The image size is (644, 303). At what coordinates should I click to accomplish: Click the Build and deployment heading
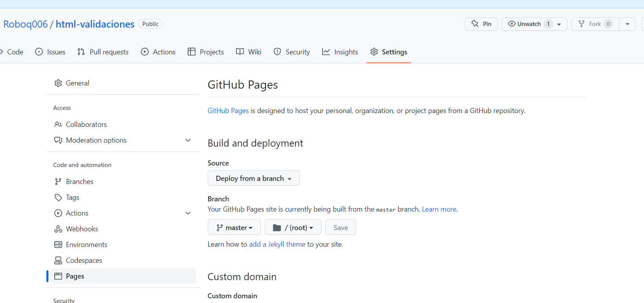pos(255,143)
